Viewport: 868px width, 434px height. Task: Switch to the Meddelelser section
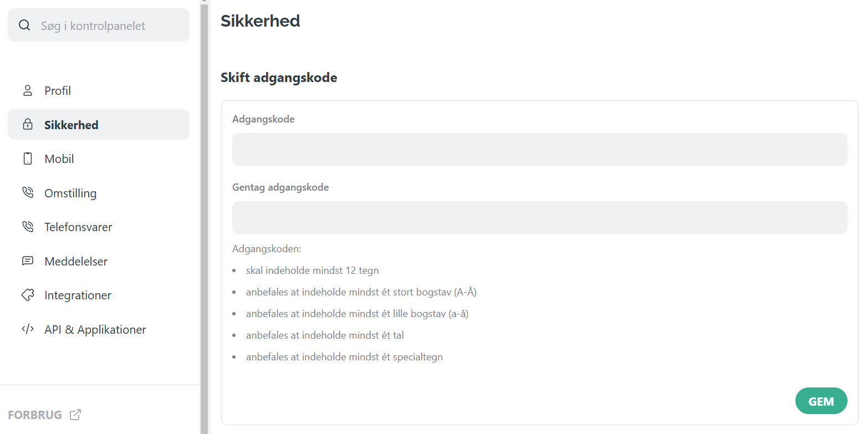tap(76, 261)
